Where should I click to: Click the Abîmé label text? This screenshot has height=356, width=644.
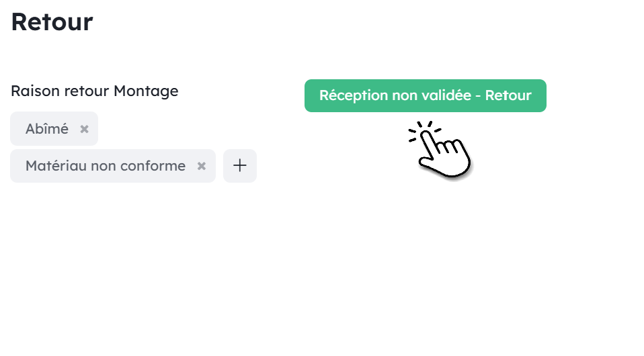click(x=47, y=129)
